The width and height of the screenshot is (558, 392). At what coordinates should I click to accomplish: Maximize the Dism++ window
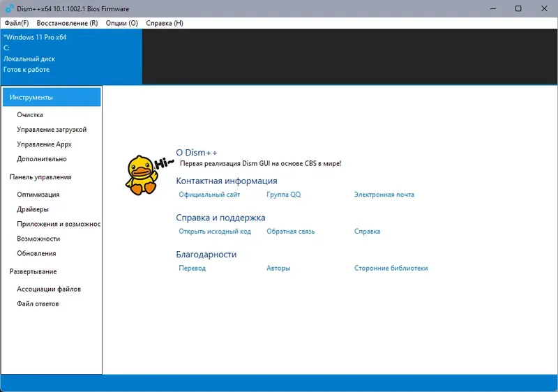click(x=518, y=8)
